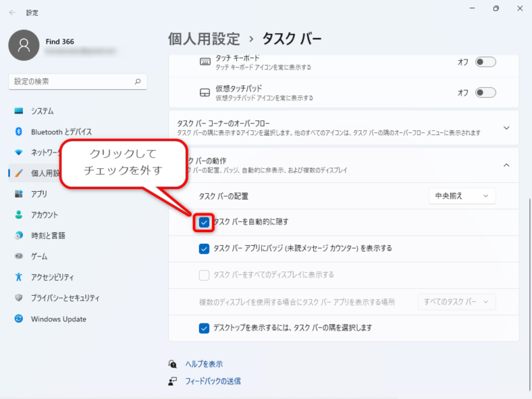Open アカウント settings

click(44, 215)
